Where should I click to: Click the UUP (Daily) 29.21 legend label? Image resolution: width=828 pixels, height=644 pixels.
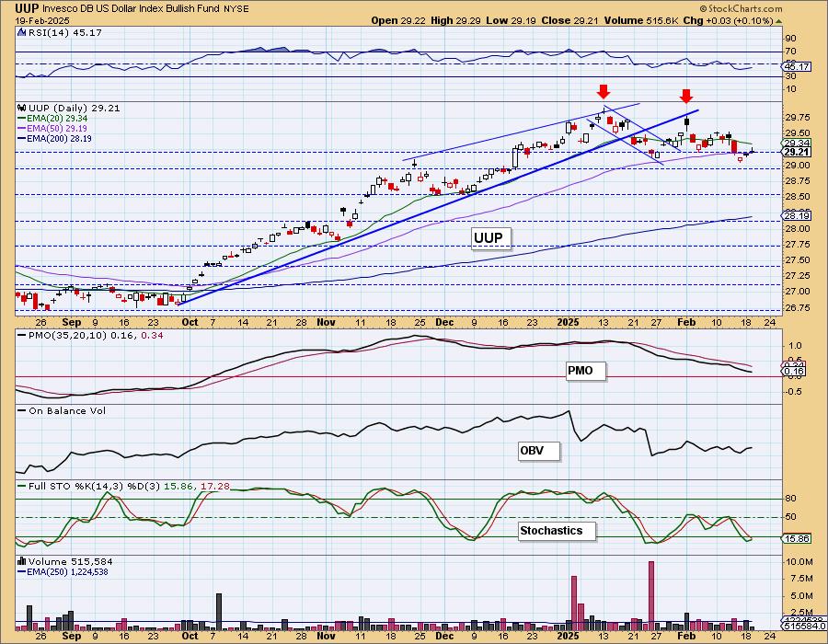tap(74, 108)
